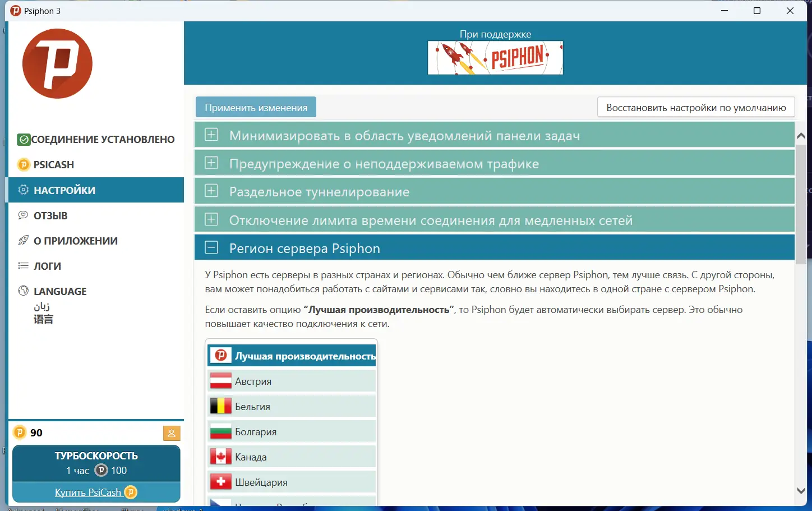The width and height of the screenshot is (812, 511).
Task: Click the globe Language icon
Action: tap(24, 291)
